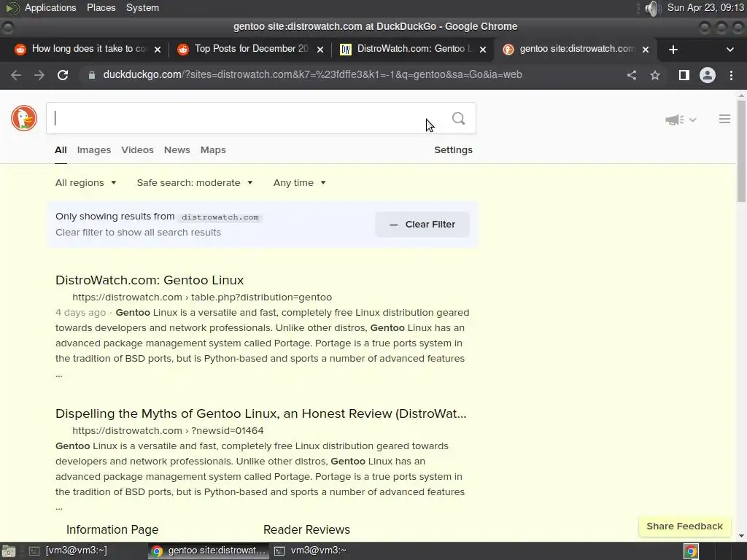Viewport: 747px width, 560px height.
Task: Open Chrome three-dot menu
Action: [731, 75]
